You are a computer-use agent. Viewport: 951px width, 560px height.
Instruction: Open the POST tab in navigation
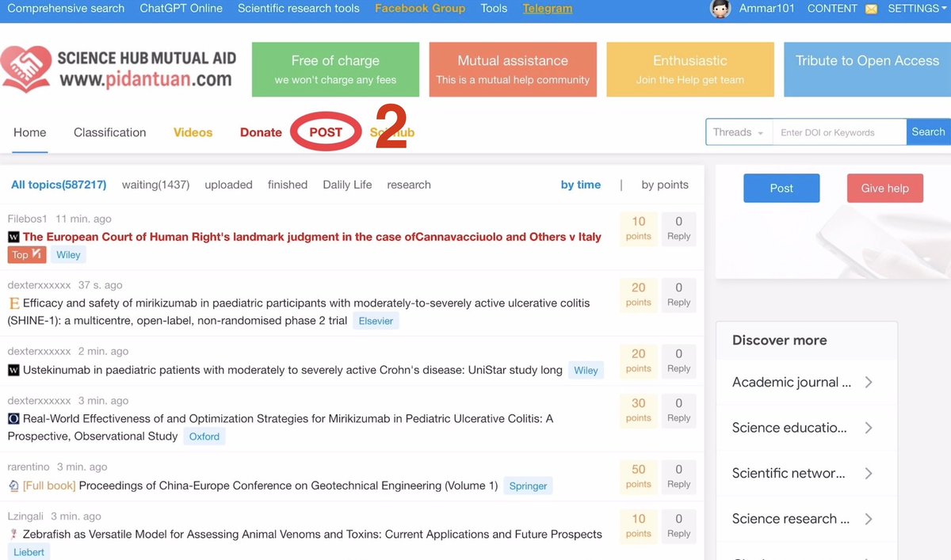pos(326,132)
